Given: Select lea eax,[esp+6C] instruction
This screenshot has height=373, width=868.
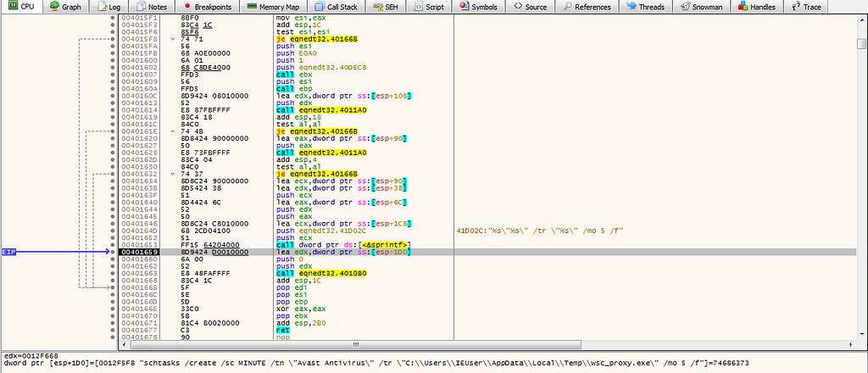Looking at the screenshot, I should 343,203.
